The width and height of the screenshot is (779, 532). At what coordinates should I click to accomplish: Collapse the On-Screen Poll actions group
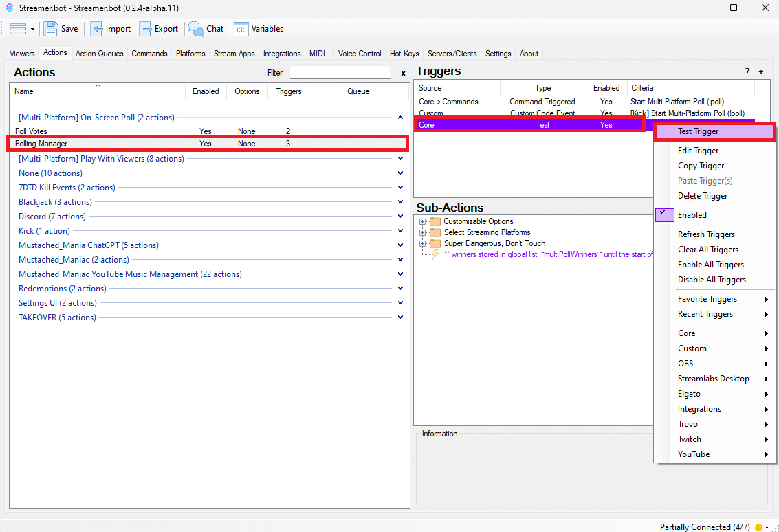[400, 118]
